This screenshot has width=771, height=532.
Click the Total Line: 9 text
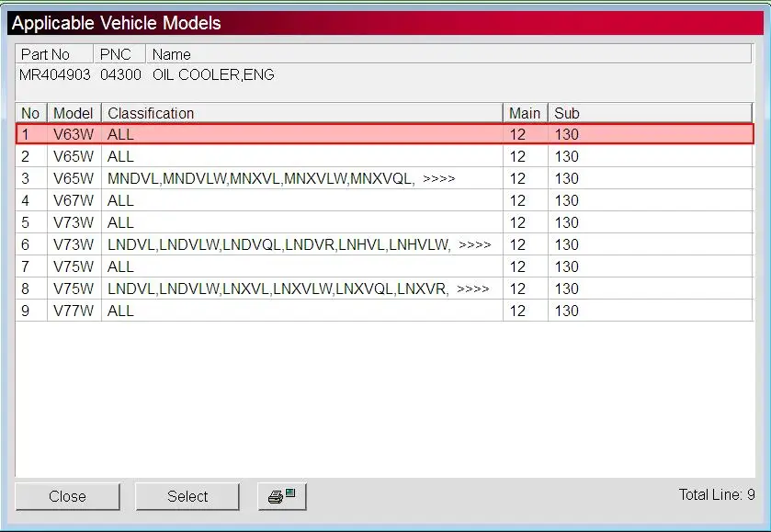[717, 494]
